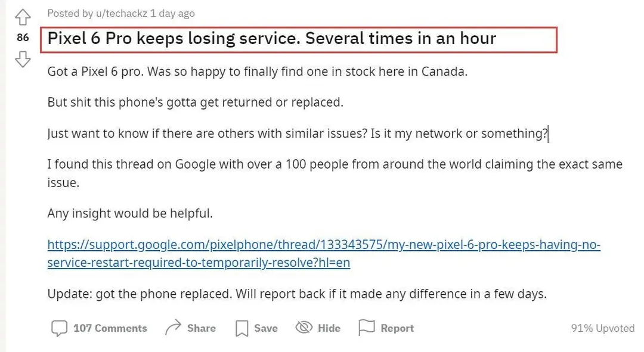Click the Update paragraph about phone replaced

point(297,294)
